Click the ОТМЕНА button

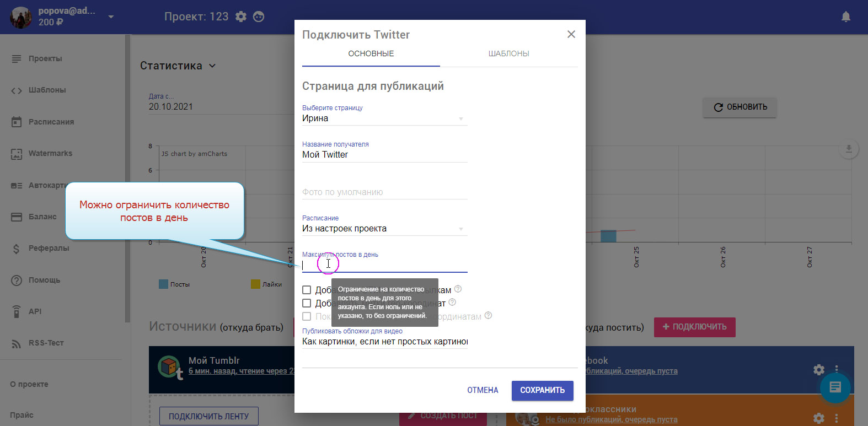pyautogui.click(x=483, y=390)
